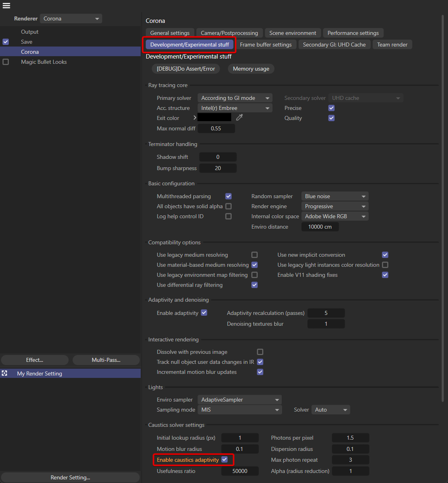This screenshot has width=448, height=483.
Task: Open the Renderer dropdown
Action: coord(71,18)
